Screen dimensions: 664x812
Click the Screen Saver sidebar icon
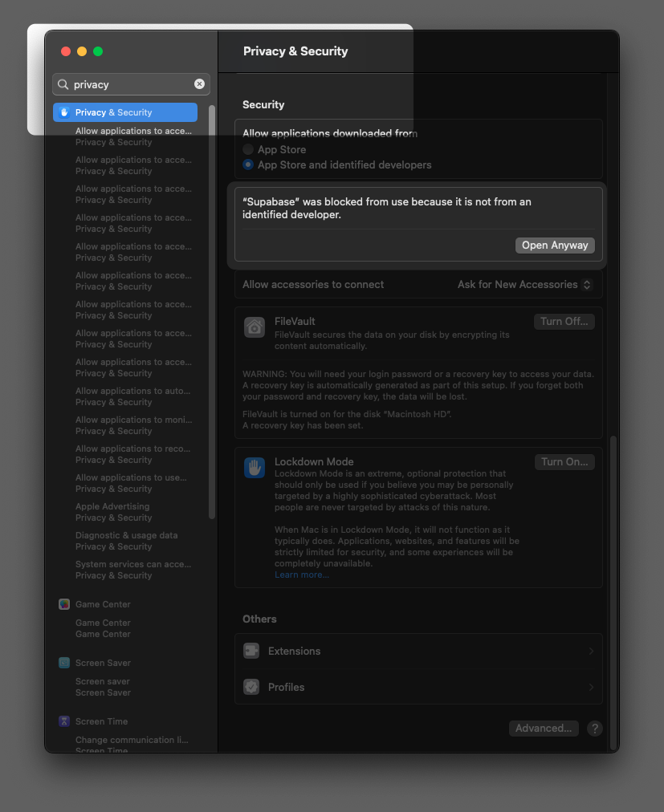click(x=64, y=663)
